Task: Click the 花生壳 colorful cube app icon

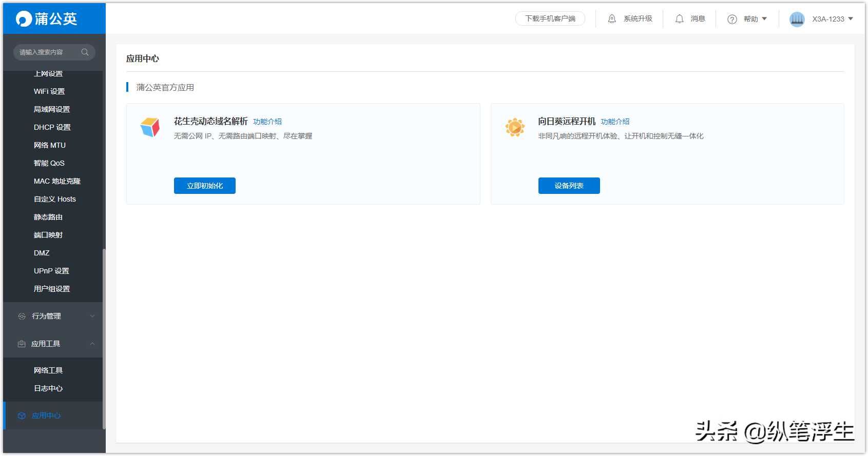Action: (150, 127)
